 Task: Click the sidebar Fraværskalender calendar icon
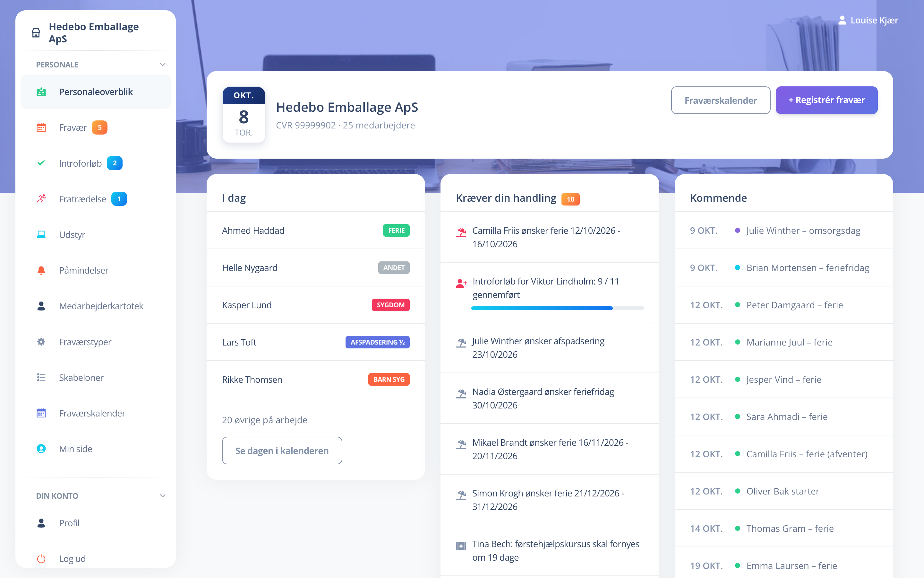click(41, 413)
